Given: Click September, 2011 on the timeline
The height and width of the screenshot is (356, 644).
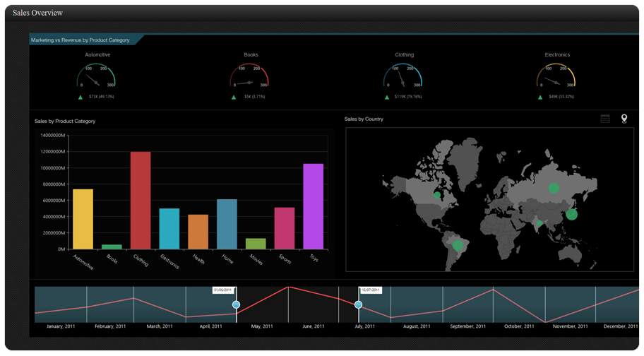Looking at the screenshot, I should coord(467,326).
